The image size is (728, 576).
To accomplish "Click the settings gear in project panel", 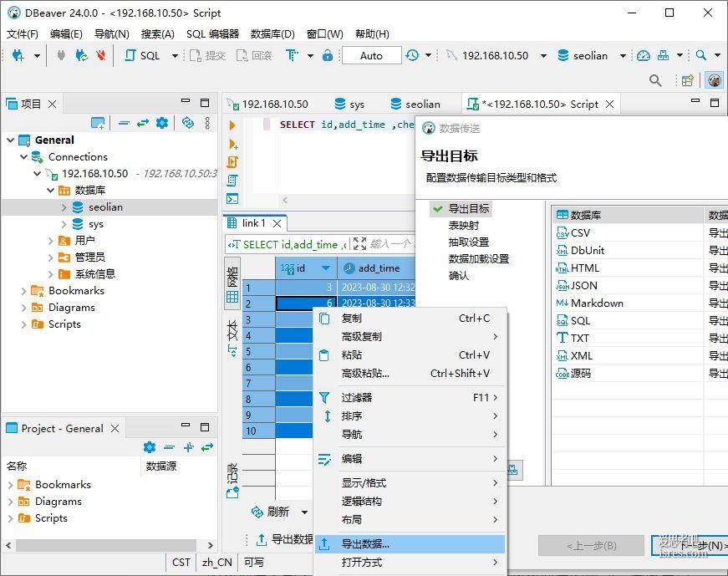I will tap(162, 123).
